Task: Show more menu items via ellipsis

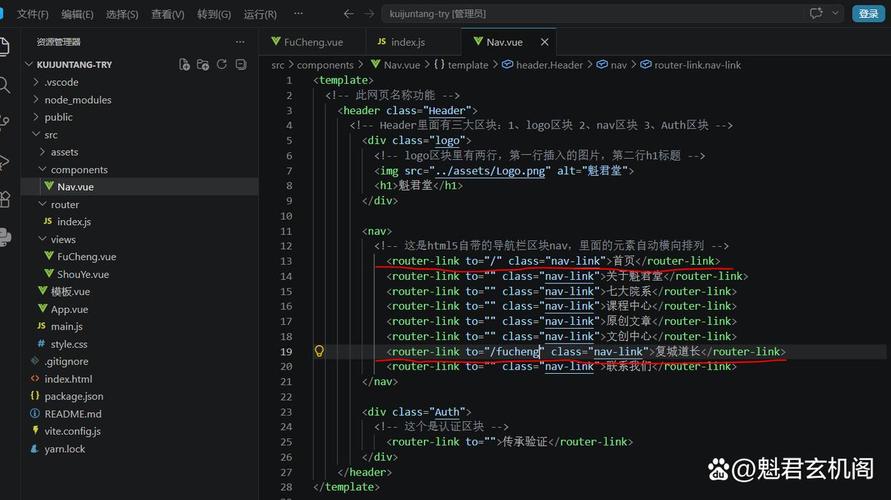Action: pyautogui.click(x=298, y=14)
